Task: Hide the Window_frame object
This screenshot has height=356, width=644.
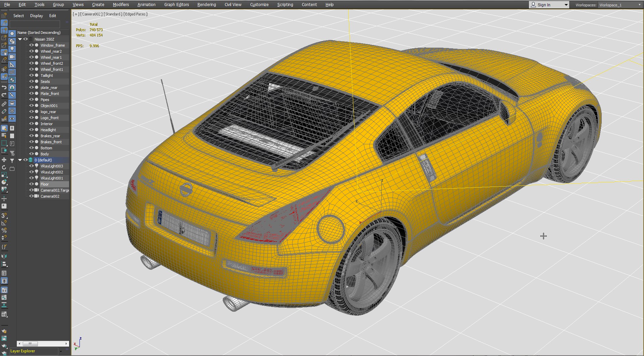Action: coord(31,45)
